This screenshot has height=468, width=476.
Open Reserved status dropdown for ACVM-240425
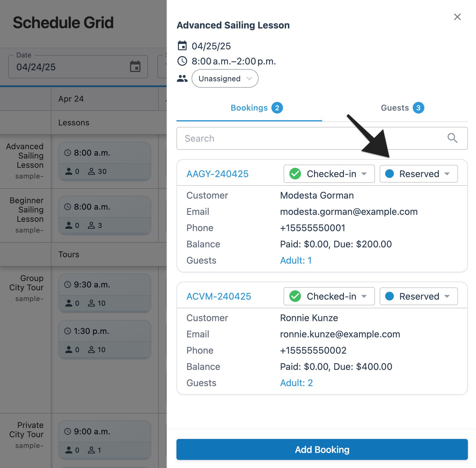419,296
